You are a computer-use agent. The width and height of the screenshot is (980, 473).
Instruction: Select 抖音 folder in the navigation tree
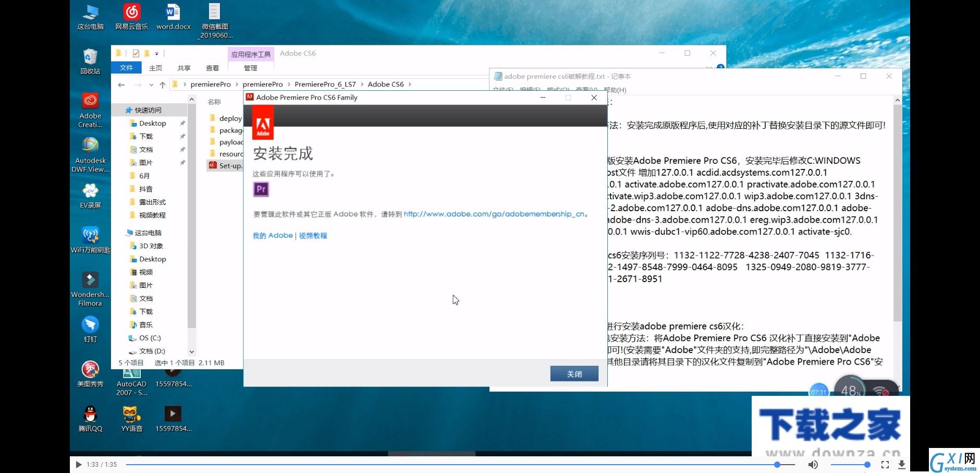point(145,189)
